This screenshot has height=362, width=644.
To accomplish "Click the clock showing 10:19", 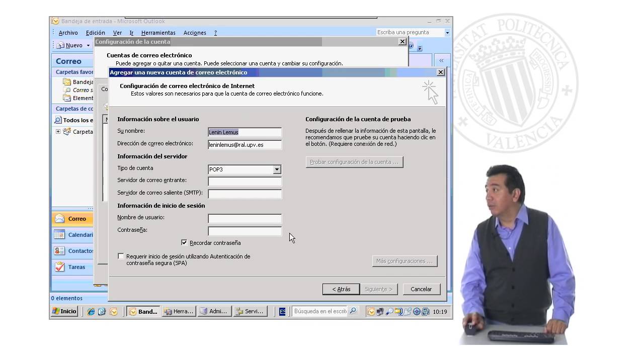I will pos(440,312).
